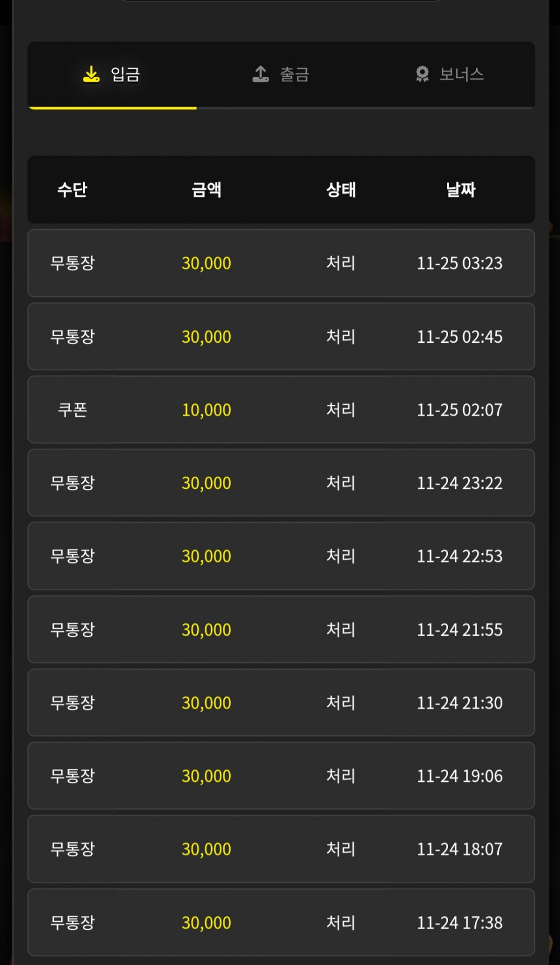Select the 11-25 03:23 deposit row
Viewport: 560px width, 965px height.
click(281, 263)
